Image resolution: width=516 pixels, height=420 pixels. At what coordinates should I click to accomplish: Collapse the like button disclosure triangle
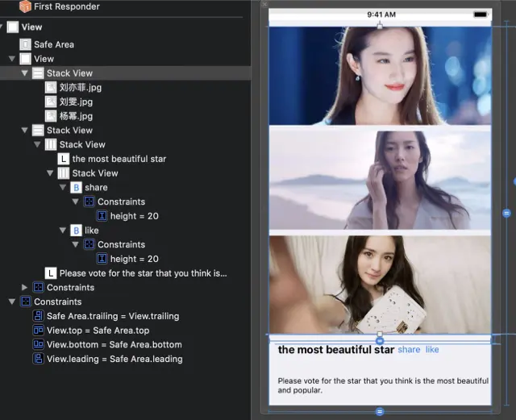coord(63,231)
